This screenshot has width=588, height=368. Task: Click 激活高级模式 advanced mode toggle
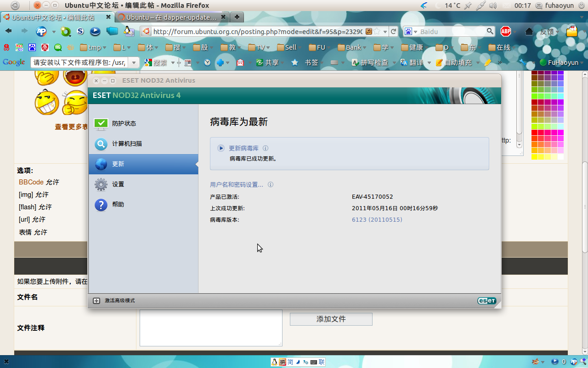click(114, 301)
